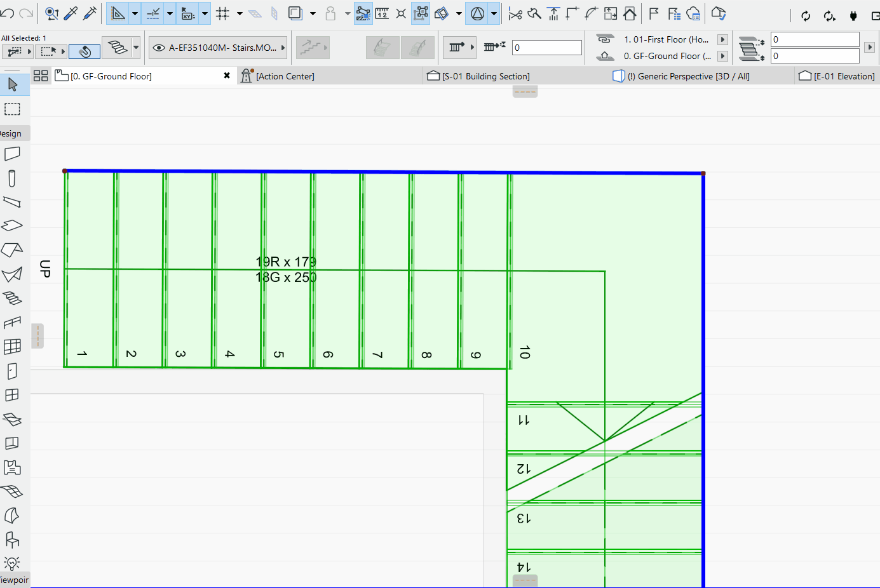Select the Fillet curve icon
This screenshot has height=588, width=880.
click(x=592, y=13)
